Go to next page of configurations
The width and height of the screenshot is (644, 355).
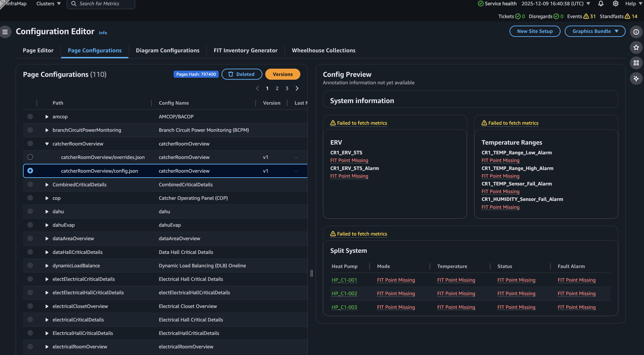coord(297,88)
